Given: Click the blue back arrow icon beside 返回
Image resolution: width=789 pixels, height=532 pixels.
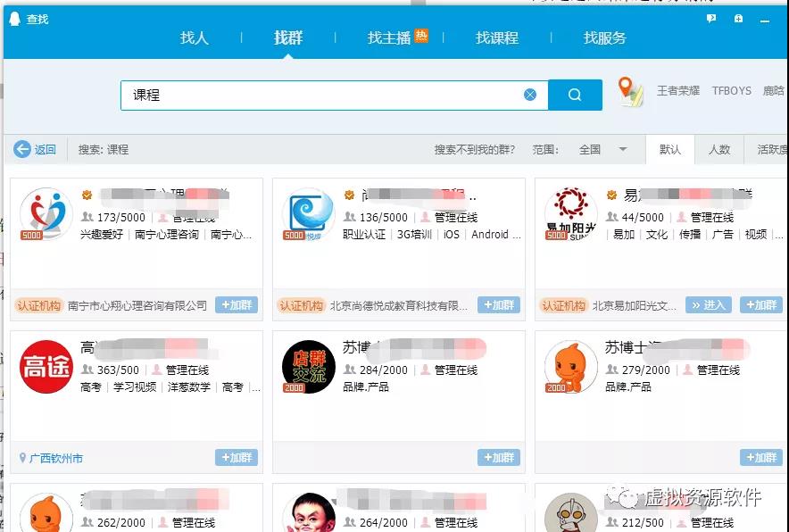Looking at the screenshot, I should tap(20, 149).
